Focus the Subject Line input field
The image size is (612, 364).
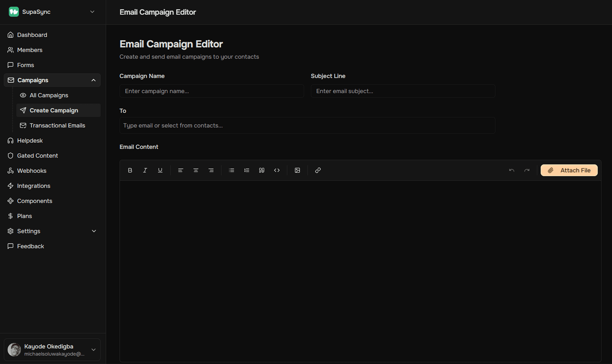click(x=403, y=91)
